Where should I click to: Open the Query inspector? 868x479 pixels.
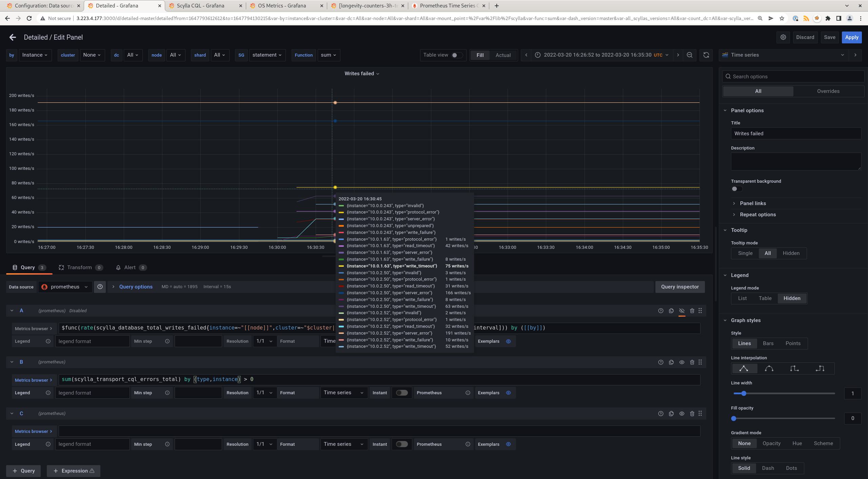[x=679, y=287]
